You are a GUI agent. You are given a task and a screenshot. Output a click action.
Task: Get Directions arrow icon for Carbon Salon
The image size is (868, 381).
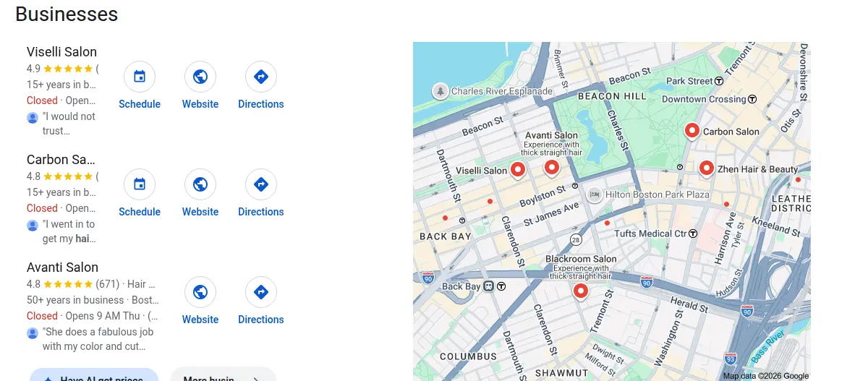261,184
